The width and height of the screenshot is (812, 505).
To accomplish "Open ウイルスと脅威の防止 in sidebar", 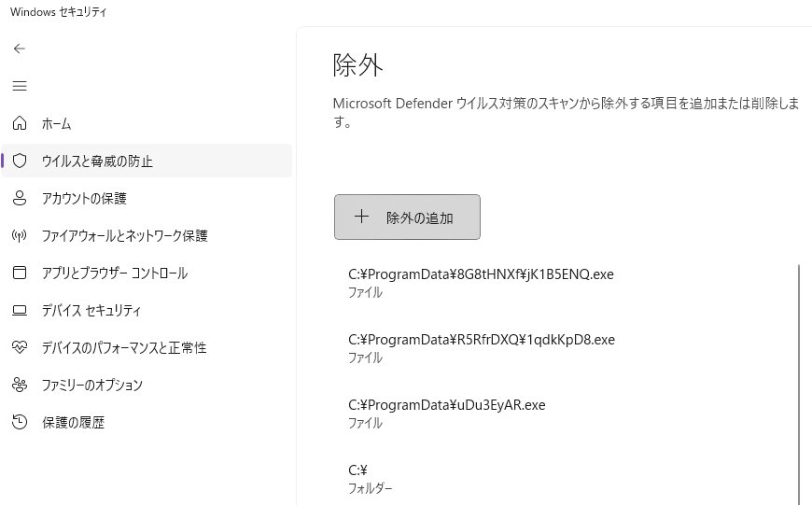I will (x=97, y=161).
